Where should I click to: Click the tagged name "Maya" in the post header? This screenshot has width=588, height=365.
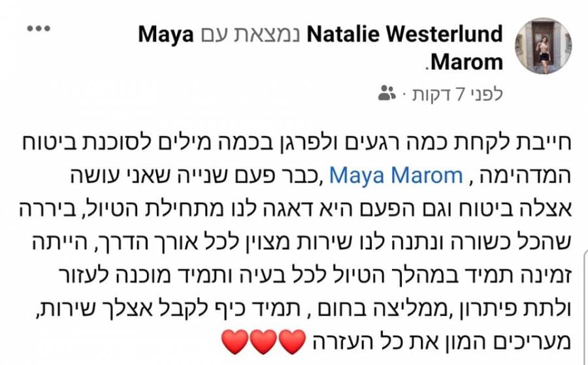click(x=166, y=35)
